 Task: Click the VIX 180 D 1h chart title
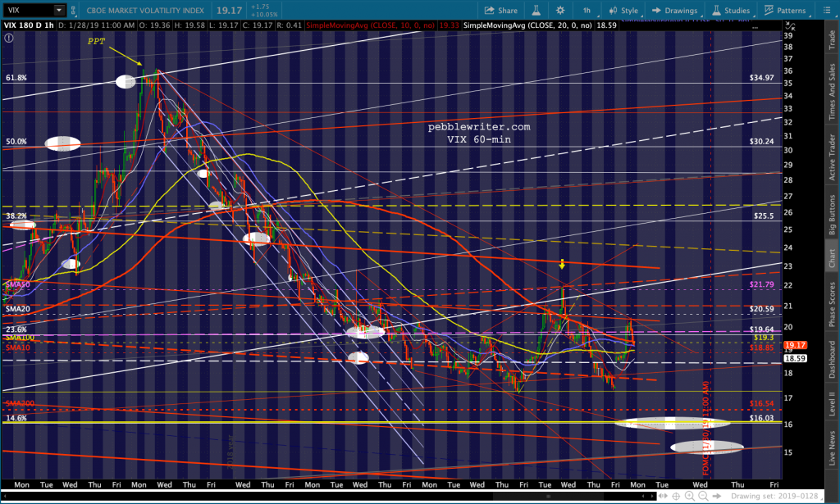[29, 25]
